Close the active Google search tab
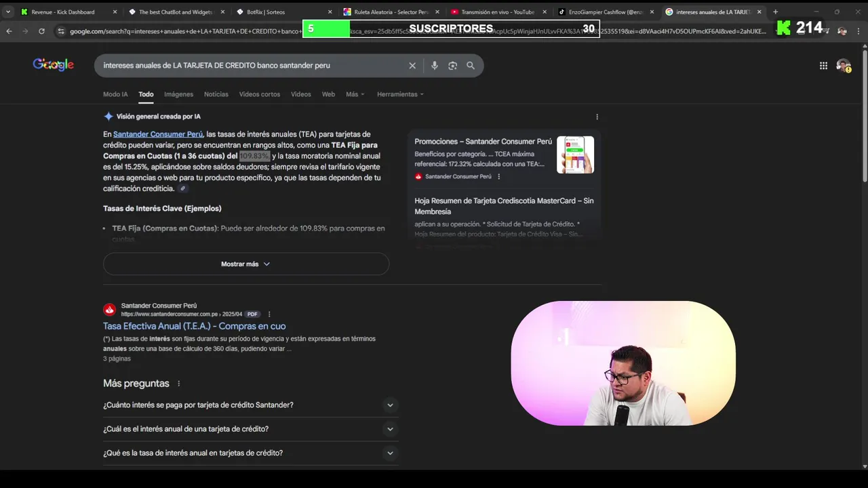 [759, 12]
